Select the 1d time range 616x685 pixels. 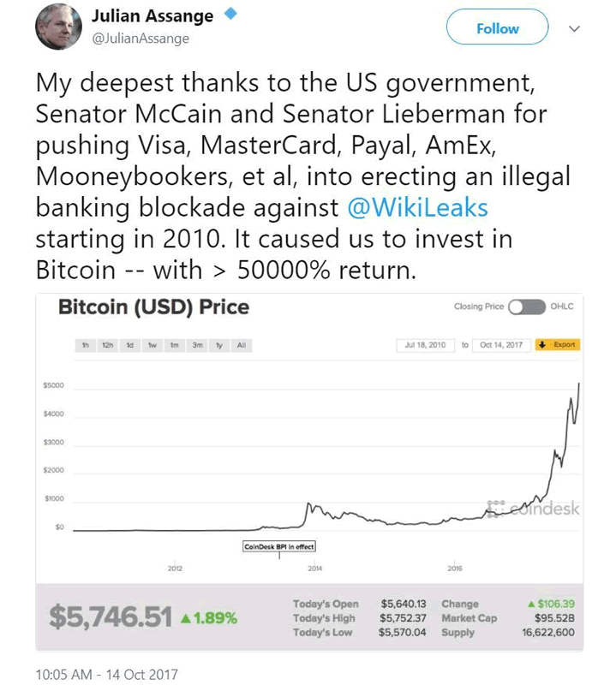pos(130,345)
